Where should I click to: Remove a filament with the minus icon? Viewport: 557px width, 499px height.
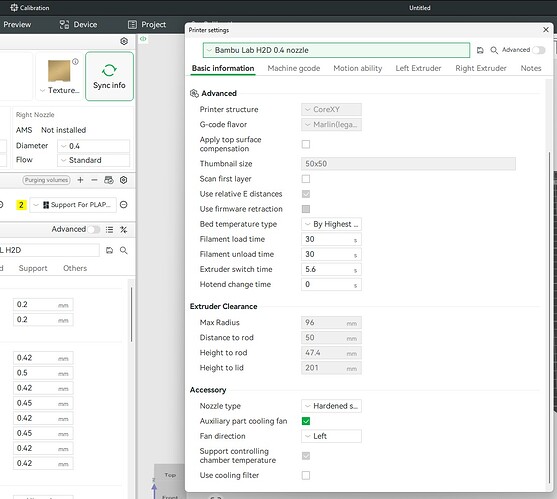tap(94, 180)
